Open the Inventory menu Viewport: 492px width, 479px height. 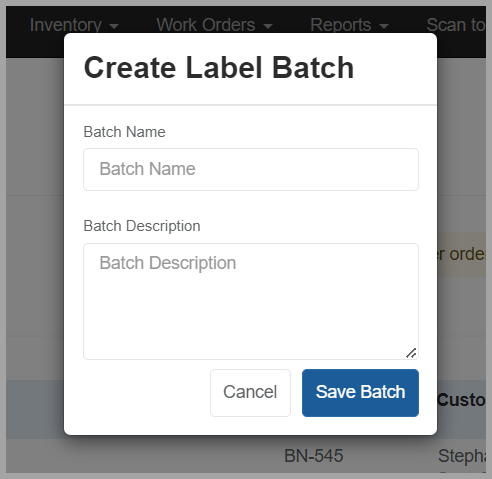click(x=74, y=25)
